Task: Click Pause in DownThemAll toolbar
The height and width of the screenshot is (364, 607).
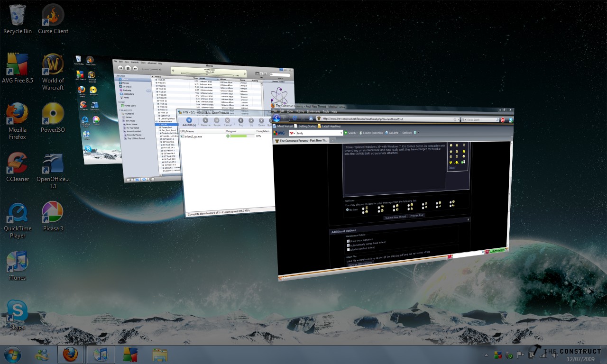Action: click(x=217, y=122)
